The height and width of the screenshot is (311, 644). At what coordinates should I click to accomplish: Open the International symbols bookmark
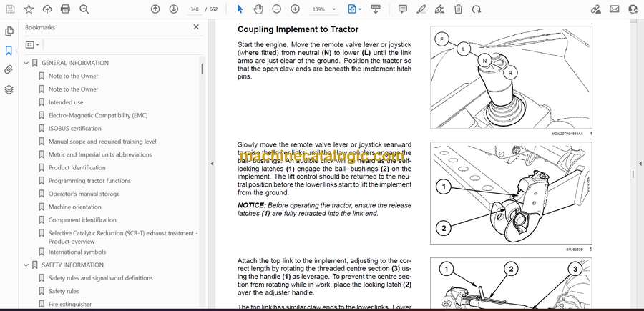[77, 252]
